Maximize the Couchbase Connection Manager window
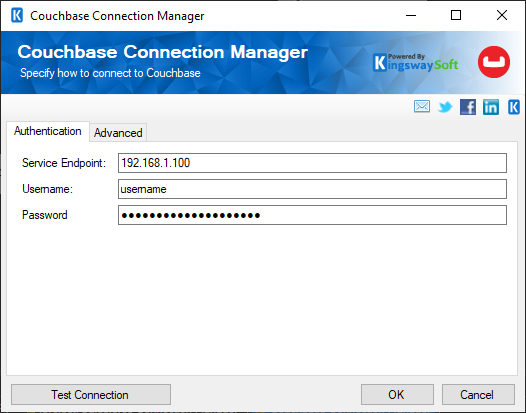This screenshot has width=526, height=413. (456, 15)
